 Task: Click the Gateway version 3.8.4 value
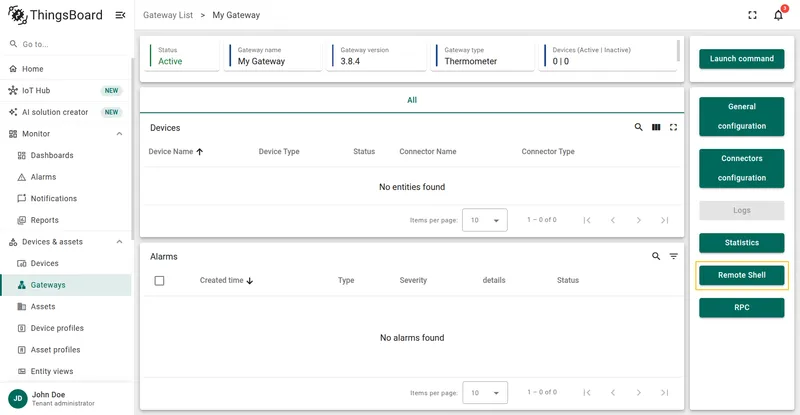[350, 61]
